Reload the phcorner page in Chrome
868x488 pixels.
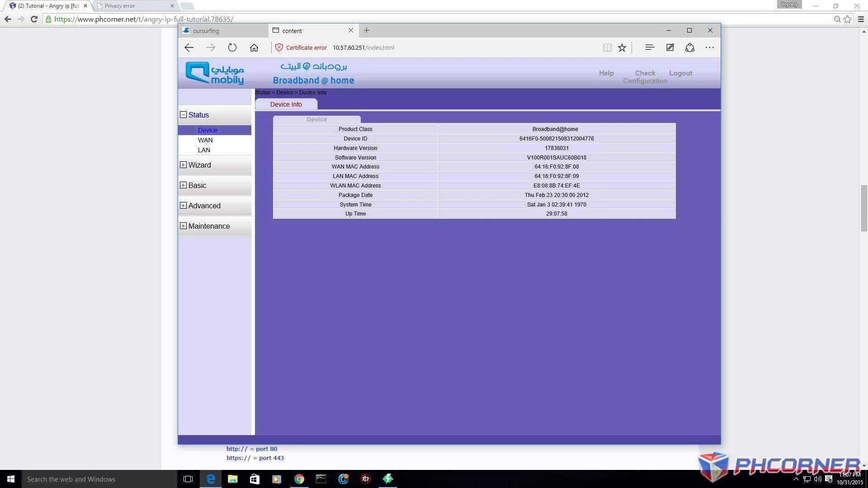pyautogui.click(x=34, y=19)
